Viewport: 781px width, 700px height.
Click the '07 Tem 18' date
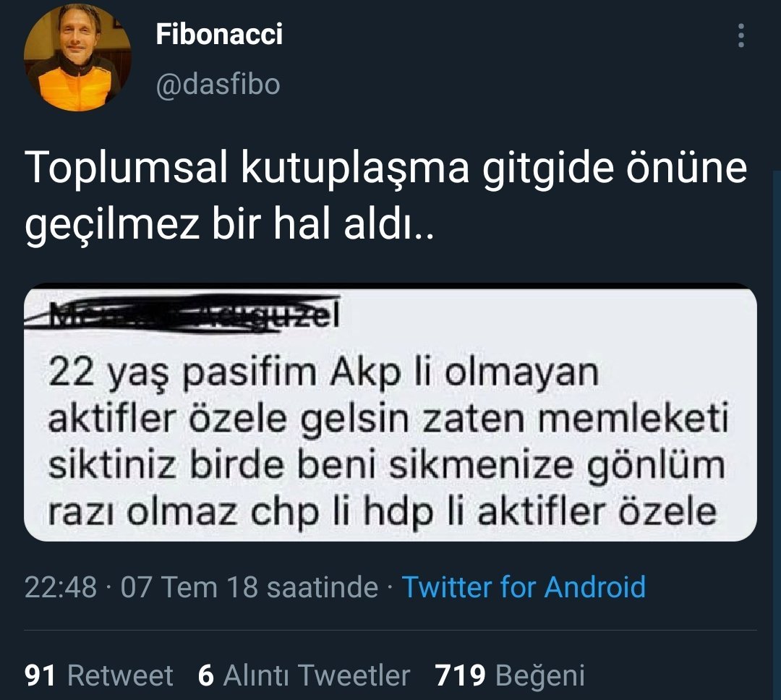[x=189, y=586]
